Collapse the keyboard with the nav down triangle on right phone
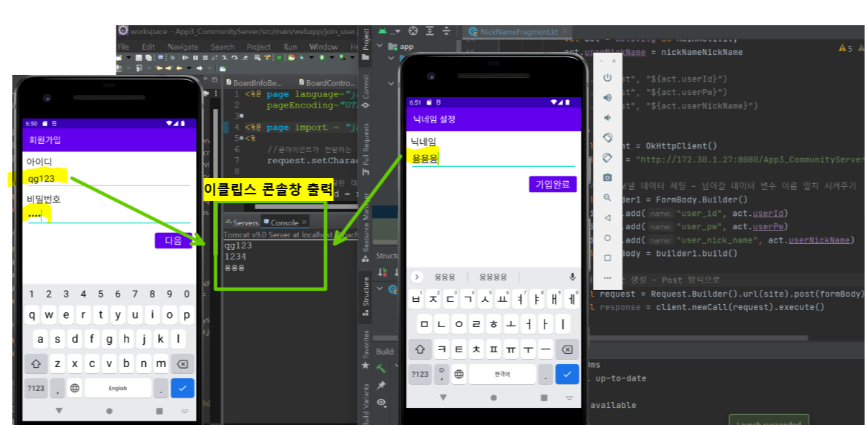 [x=443, y=398]
